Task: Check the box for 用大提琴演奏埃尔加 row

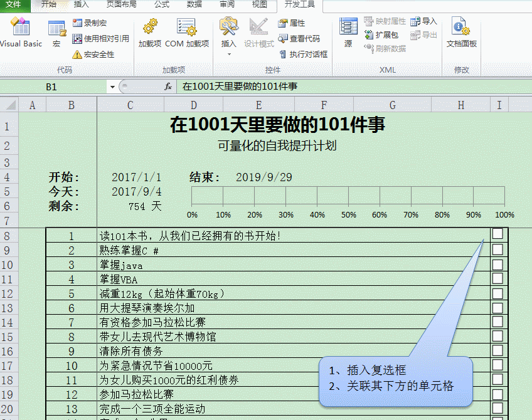Action: (497, 308)
